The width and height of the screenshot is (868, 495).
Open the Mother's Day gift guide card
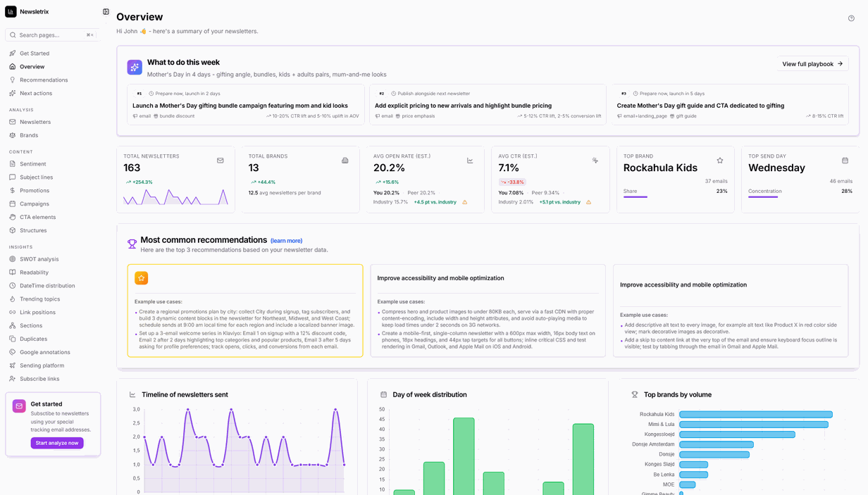pyautogui.click(x=730, y=105)
